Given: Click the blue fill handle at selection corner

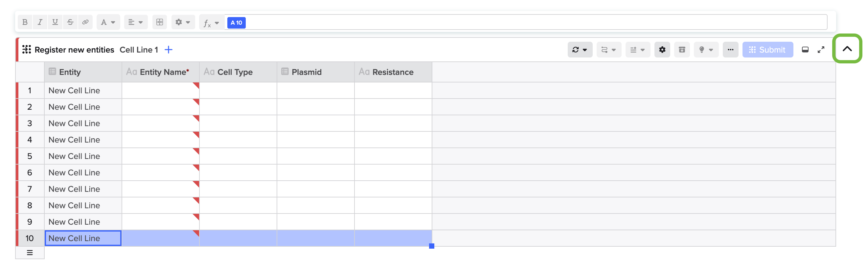Looking at the screenshot, I should click(x=431, y=246).
